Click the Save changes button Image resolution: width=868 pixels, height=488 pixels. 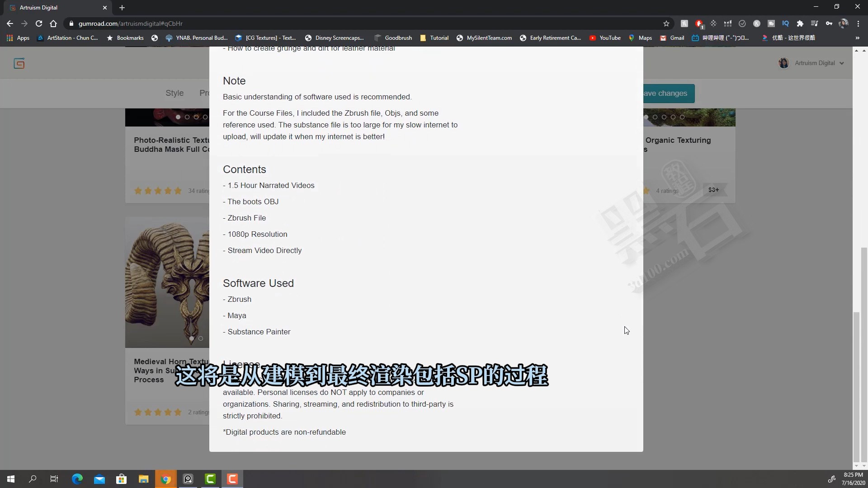tap(669, 94)
